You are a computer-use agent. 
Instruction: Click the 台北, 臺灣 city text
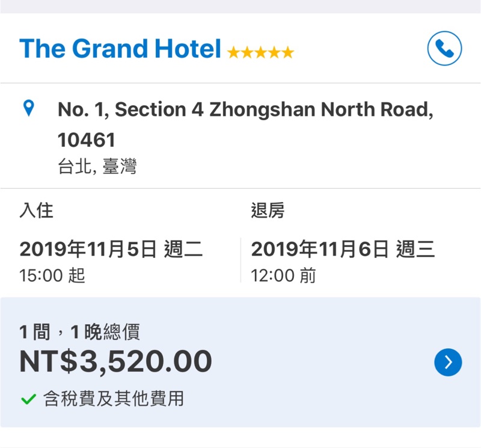(97, 167)
